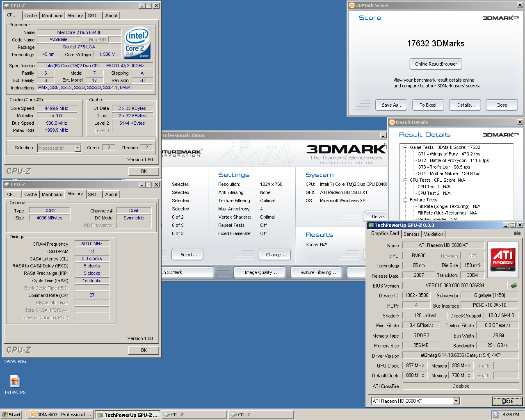Click the Close button in GPU-Z
This screenshot has height=420, width=525.
pos(507,401)
